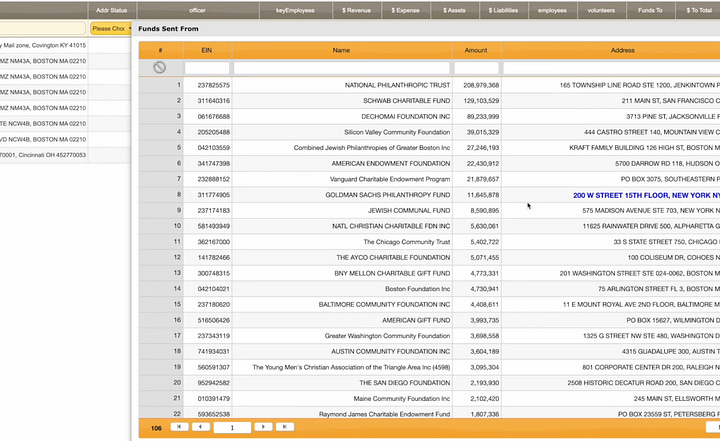Click the employees column header
This screenshot has width=720, height=441.
[x=552, y=10]
